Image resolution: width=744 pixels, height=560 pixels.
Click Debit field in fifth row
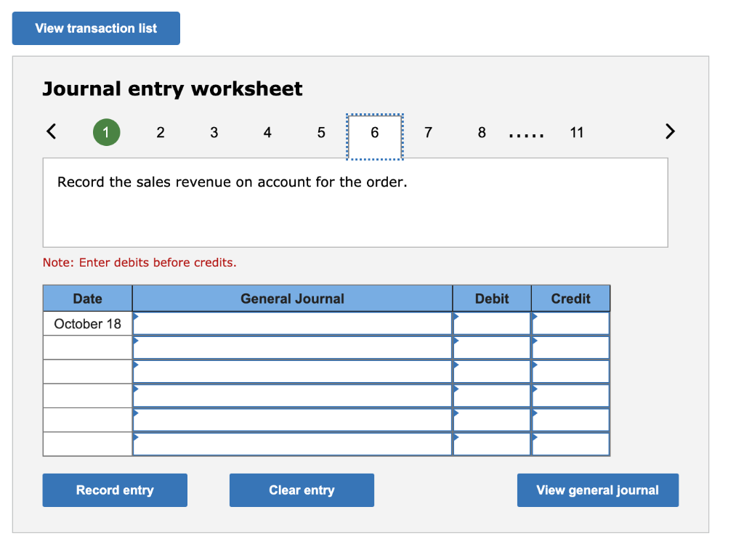point(492,420)
